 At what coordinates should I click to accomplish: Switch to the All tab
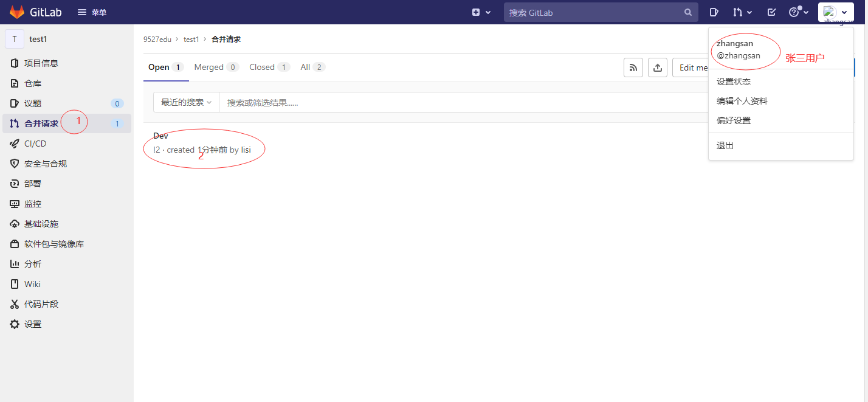coord(312,67)
